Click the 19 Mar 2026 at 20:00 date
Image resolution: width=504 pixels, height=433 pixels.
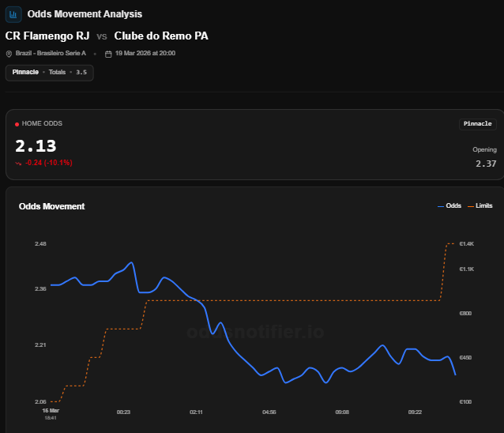[145, 53]
